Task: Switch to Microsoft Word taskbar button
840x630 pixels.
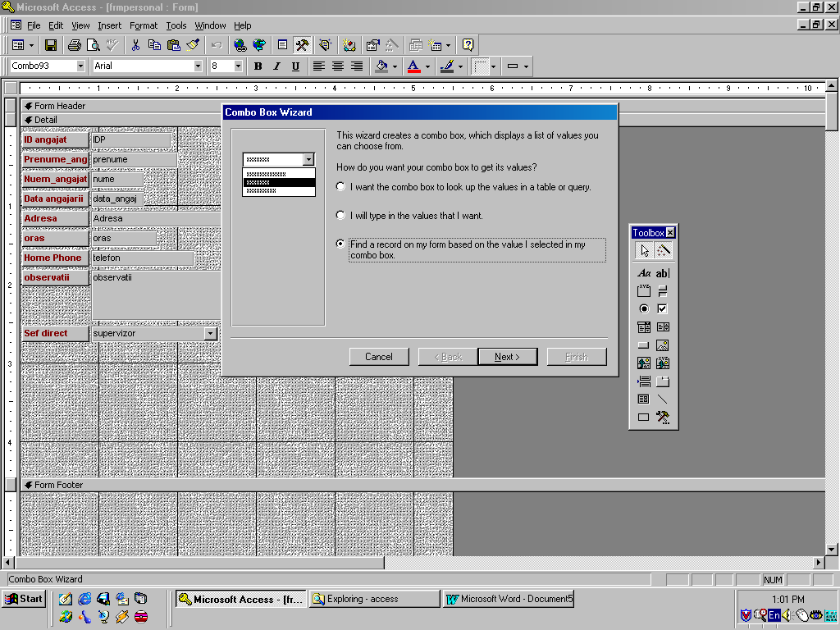Action: pos(509,599)
